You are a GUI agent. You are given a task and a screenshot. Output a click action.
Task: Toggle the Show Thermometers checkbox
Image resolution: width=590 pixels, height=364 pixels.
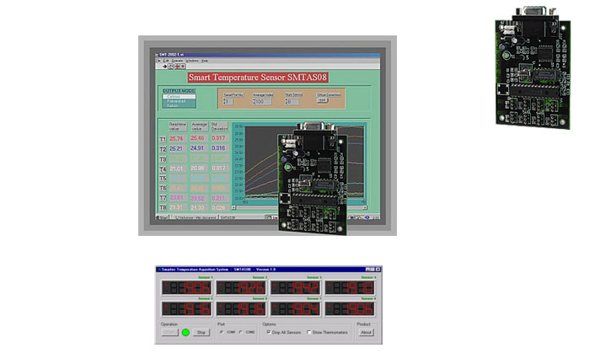click(x=309, y=333)
